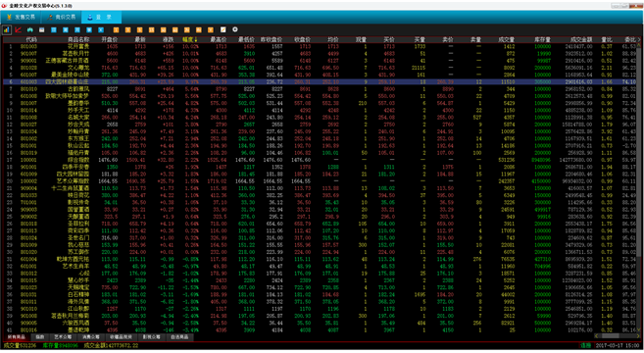Sort by the 代码 column header
This screenshot has width=644, height=353.
[31, 40]
